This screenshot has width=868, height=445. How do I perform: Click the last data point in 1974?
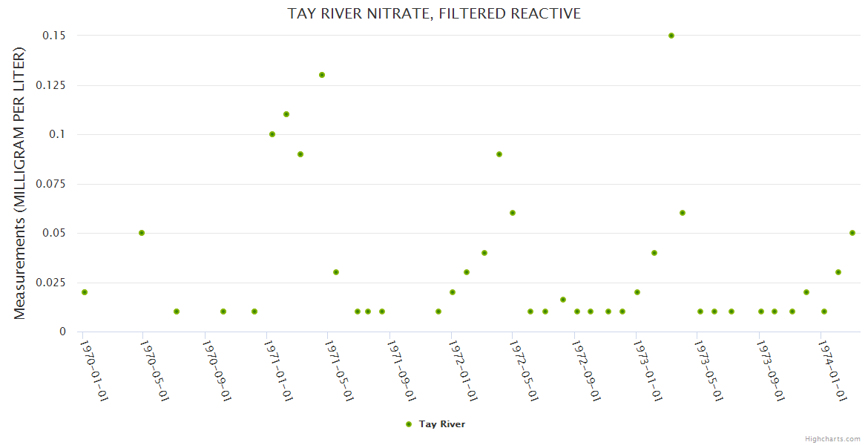coord(852,233)
